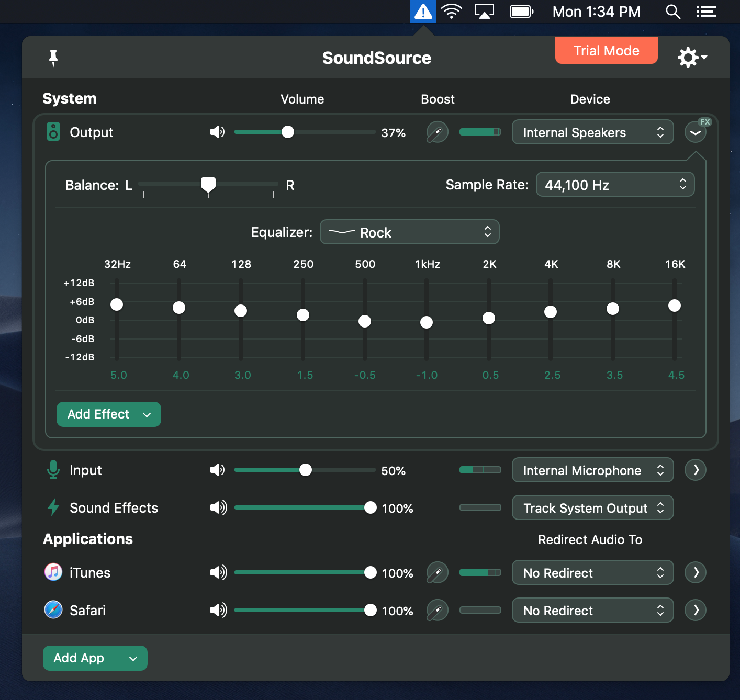Viewport: 740px width, 700px height.
Task: Open the Equalizer Rock preset dropdown
Action: pyautogui.click(x=410, y=232)
